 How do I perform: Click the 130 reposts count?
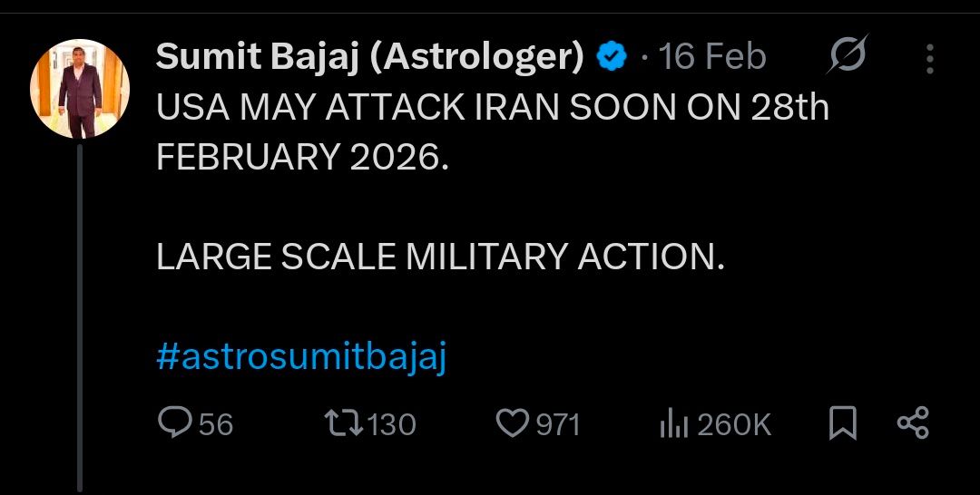(x=393, y=423)
